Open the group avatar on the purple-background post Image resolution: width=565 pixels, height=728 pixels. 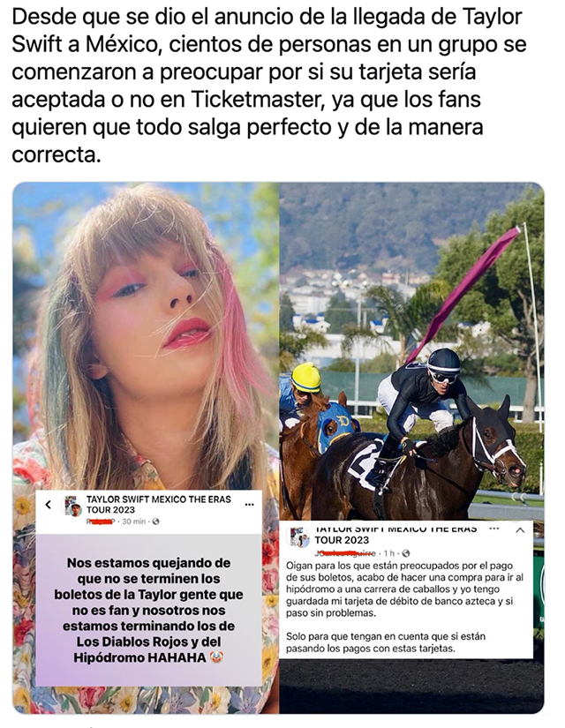pyautogui.click(x=72, y=507)
